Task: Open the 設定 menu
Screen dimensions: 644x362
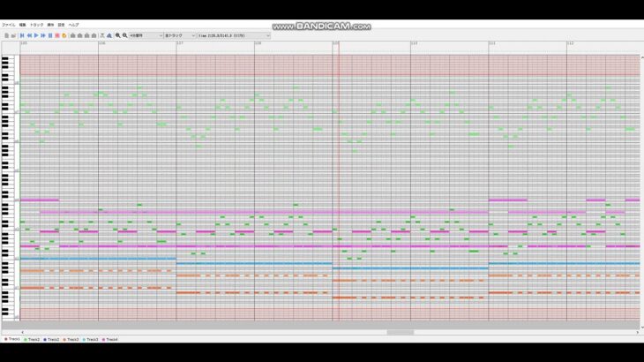Action: click(x=61, y=25)
